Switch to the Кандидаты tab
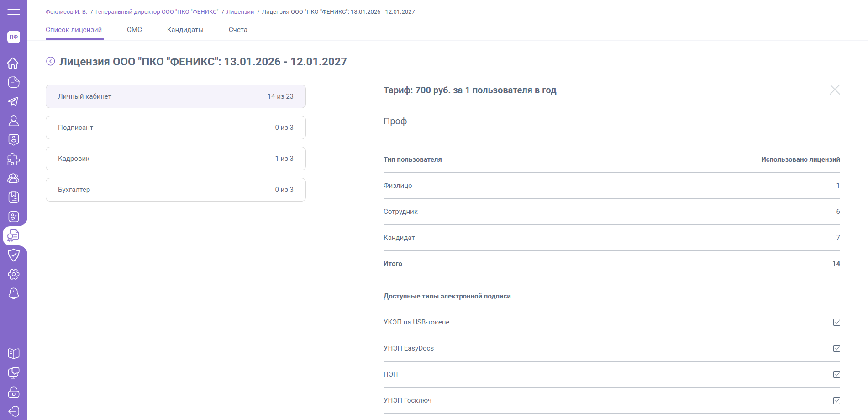The image size is (868, 420). [x=185, y=30]
